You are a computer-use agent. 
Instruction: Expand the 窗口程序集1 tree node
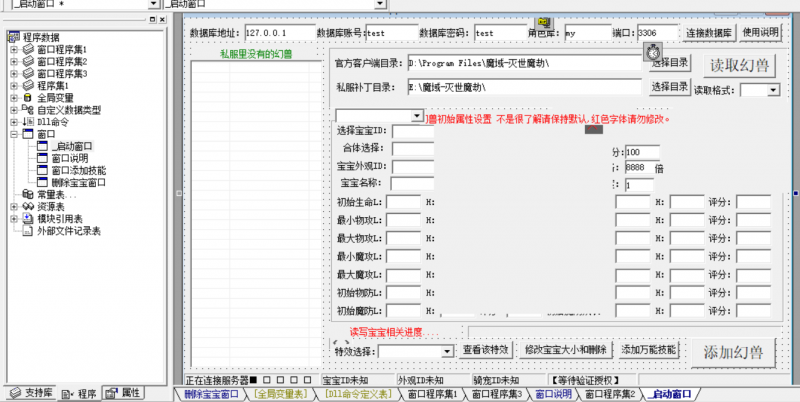(14, 50)
